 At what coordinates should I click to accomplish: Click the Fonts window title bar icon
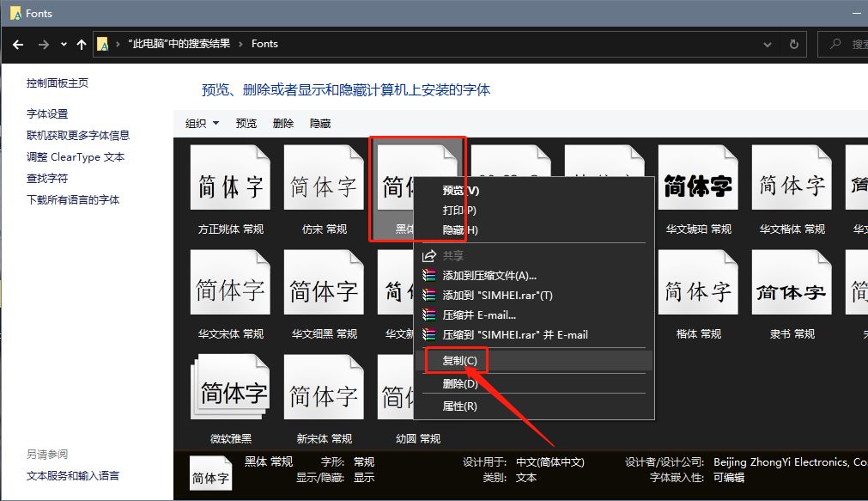[x=15, y=13]
